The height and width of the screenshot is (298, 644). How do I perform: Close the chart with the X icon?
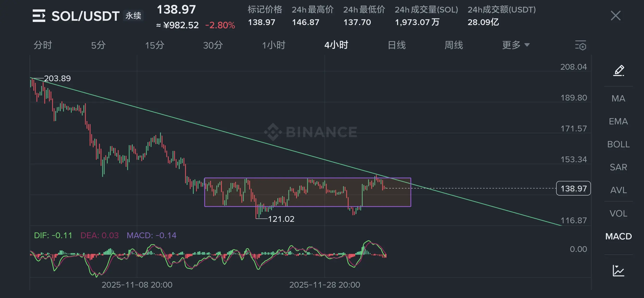coord(616,16)
